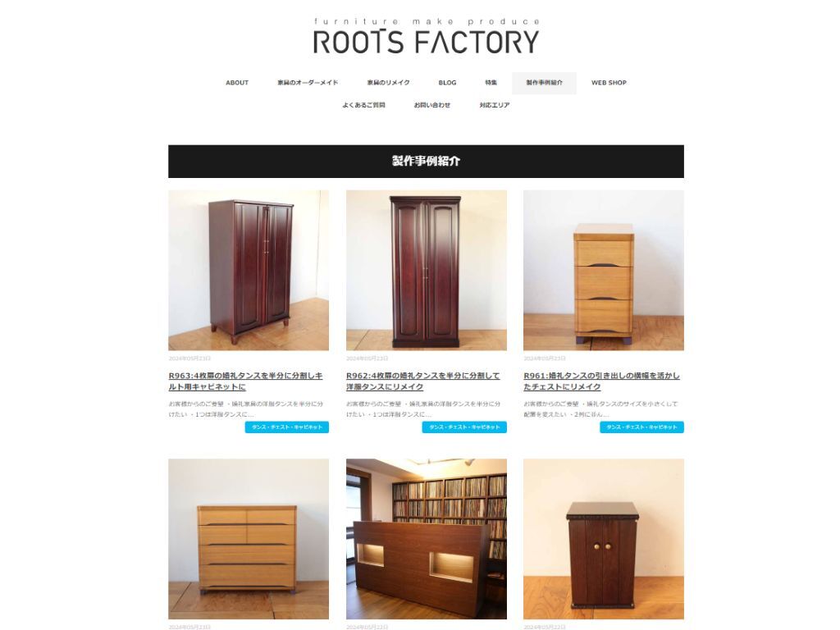Select category tag under R963 article
This screenshot has height=630, width=840.
coord(287,427)
